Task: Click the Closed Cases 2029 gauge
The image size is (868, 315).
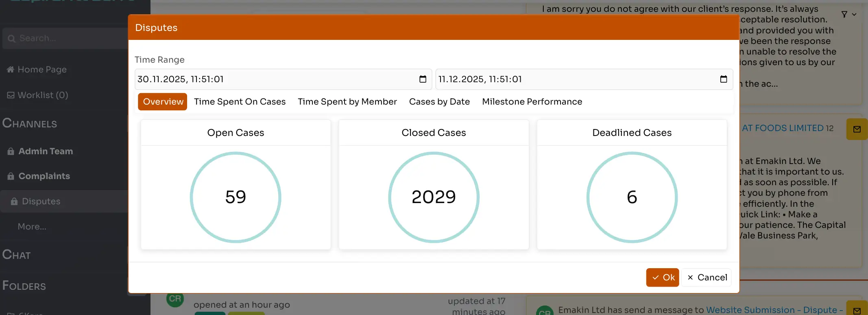Action: click(x=434, y=197)
